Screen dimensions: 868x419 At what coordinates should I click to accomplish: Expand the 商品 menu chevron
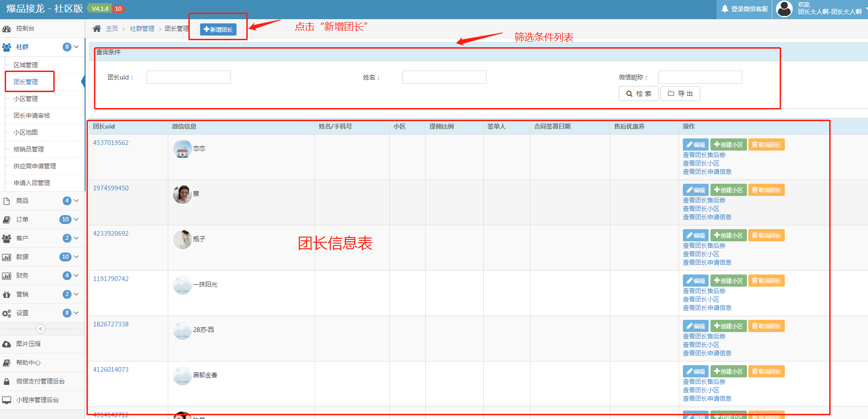[76, 201]
